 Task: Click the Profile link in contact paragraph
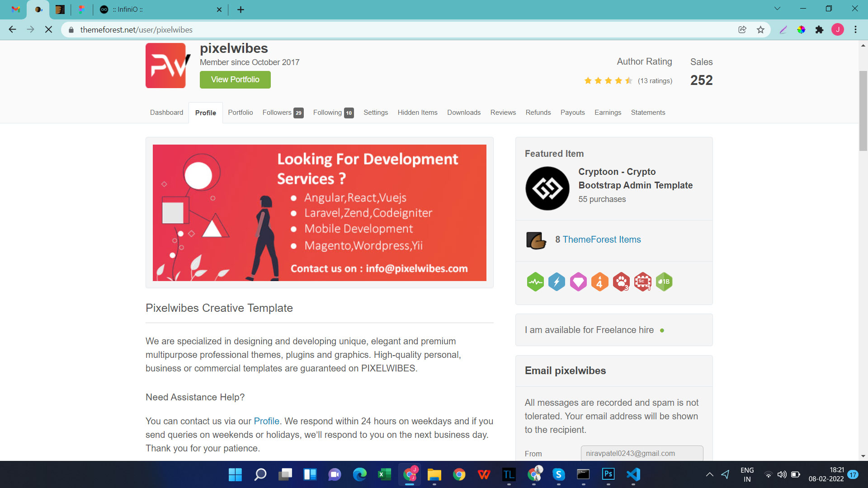tap(266, 421)
